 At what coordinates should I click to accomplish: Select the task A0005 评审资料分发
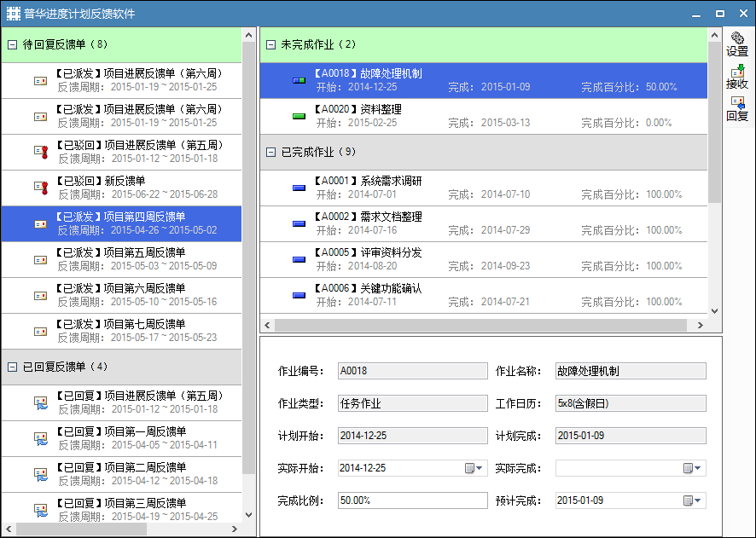484,259
